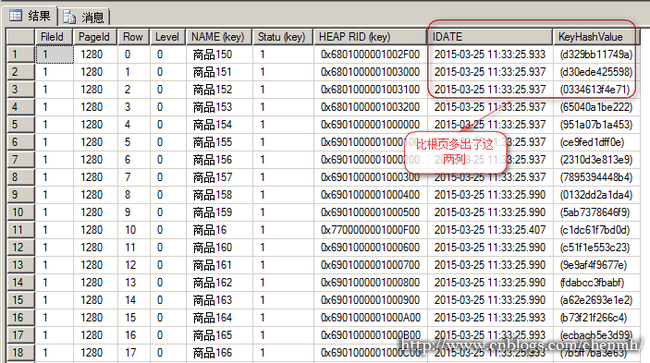This screenshot has width=650, height=363.
Task: Click the cell 商品163
Action: (219, 300)
